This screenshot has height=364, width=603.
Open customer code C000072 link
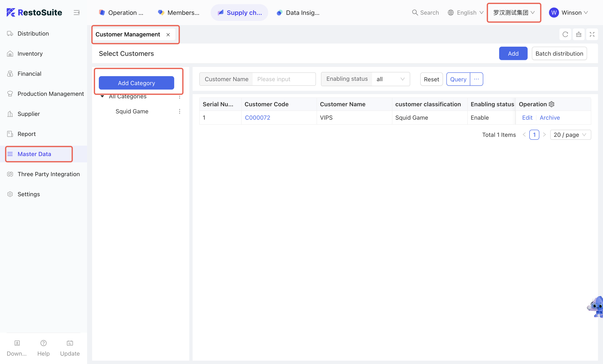(258, 118)
